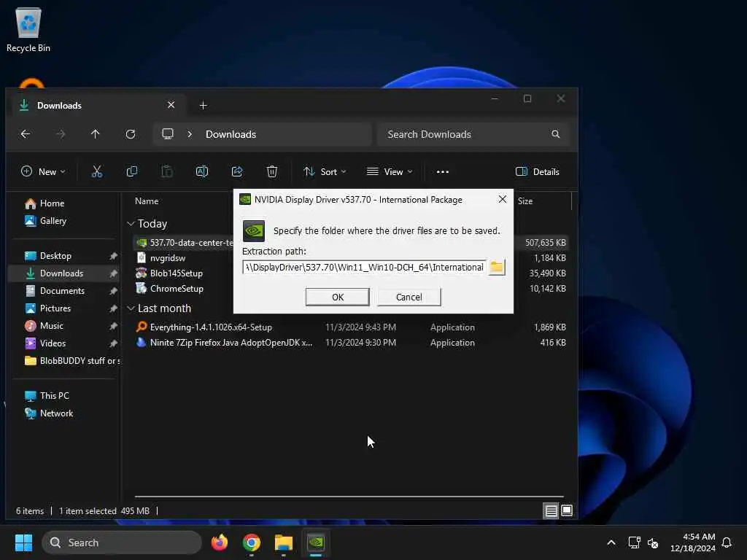Click the Name column header

(147, 201)
